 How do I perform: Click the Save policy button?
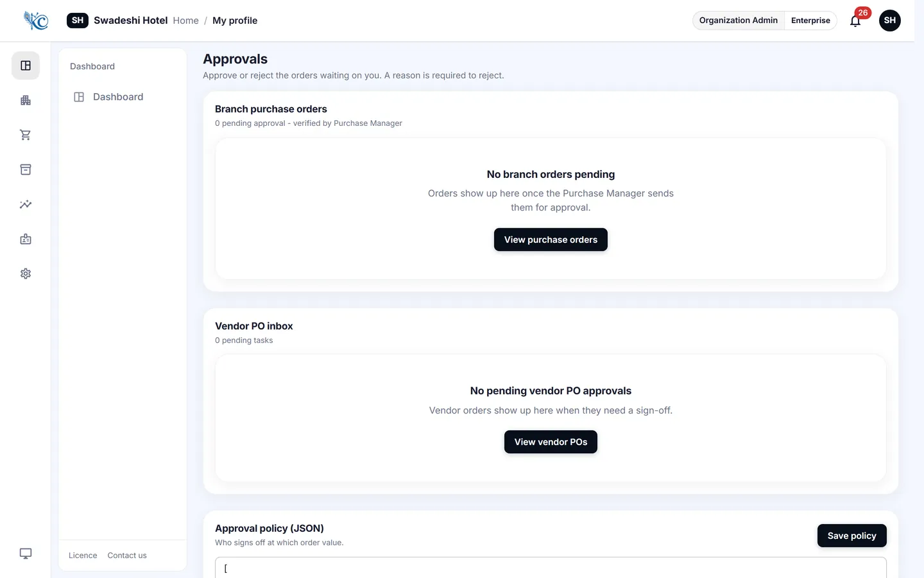coord(851,536)
